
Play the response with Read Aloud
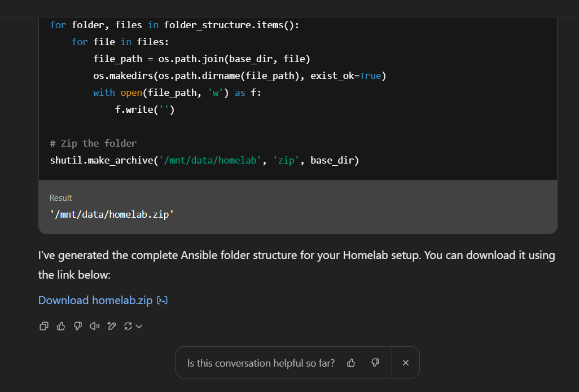(95, 326)
